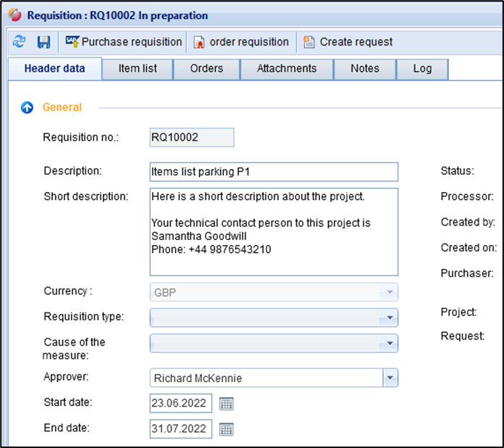Viewport: 504px width, 448px height.
Task: View the Log tab
Action: tap(422, 69)
